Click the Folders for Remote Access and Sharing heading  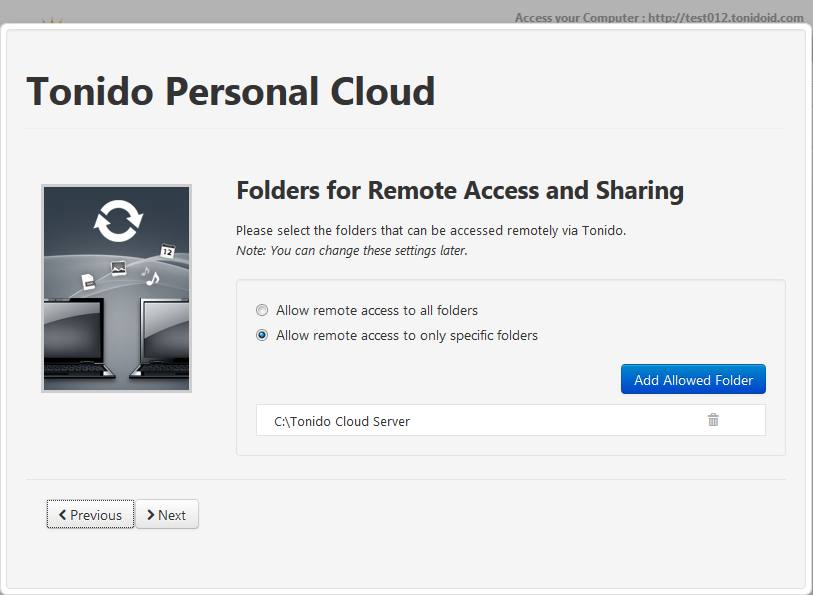coord(460,190)
